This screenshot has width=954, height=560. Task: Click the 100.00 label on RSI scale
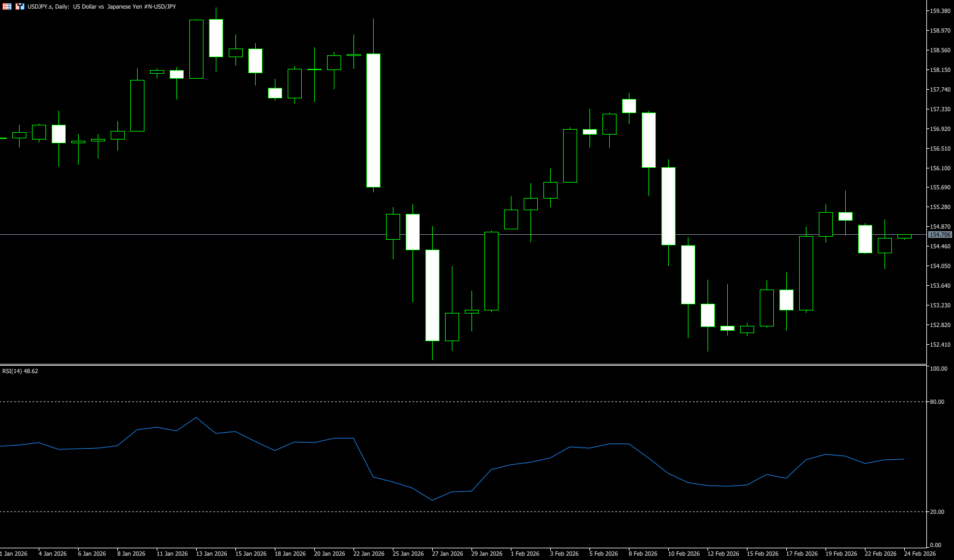pyautogui.click(x=938, y=369)
